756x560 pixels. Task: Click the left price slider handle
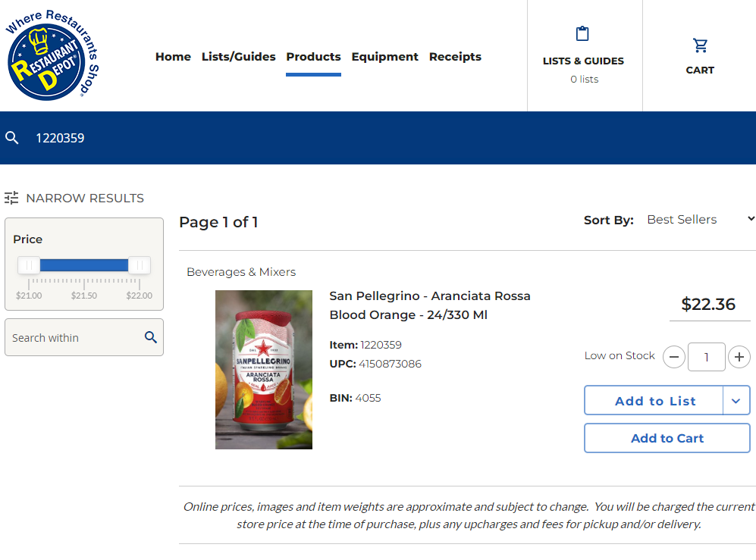pyautogui.click(x=29, y=265)
